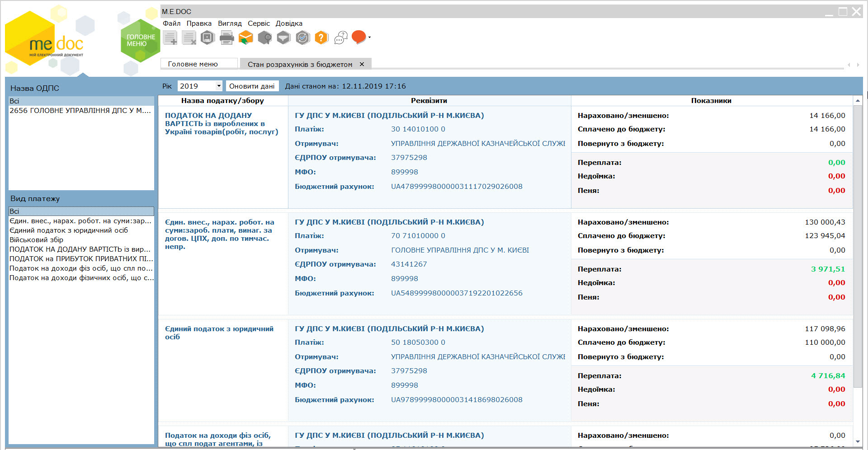Viewport: 868px width, 450px height.
Task: Click the orange question mark help icon
Action: click(321, 37)
